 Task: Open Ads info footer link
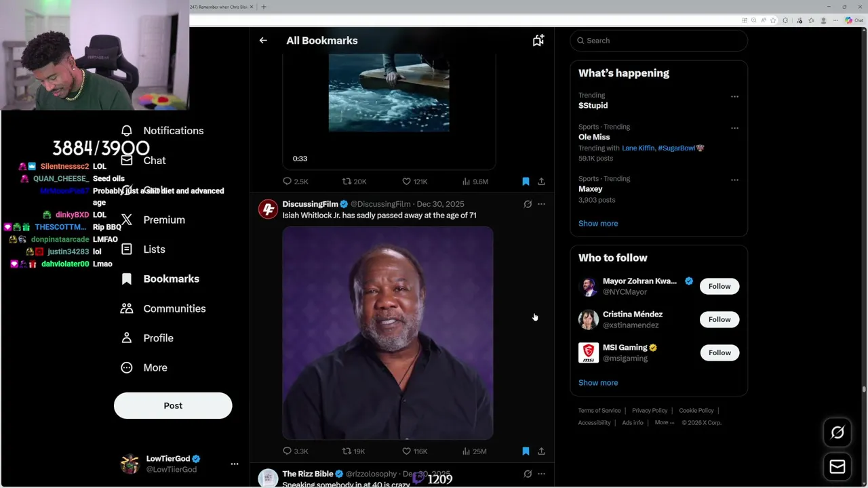[x=633, y=423]
